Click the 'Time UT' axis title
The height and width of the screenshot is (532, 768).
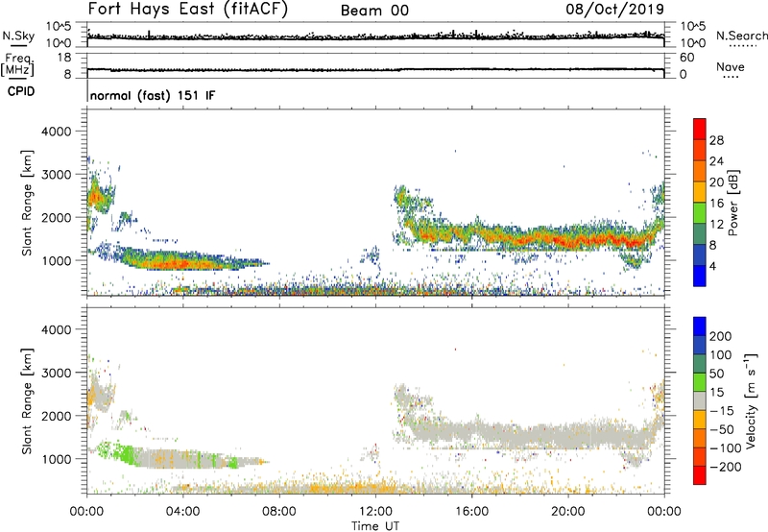(375, 526)
